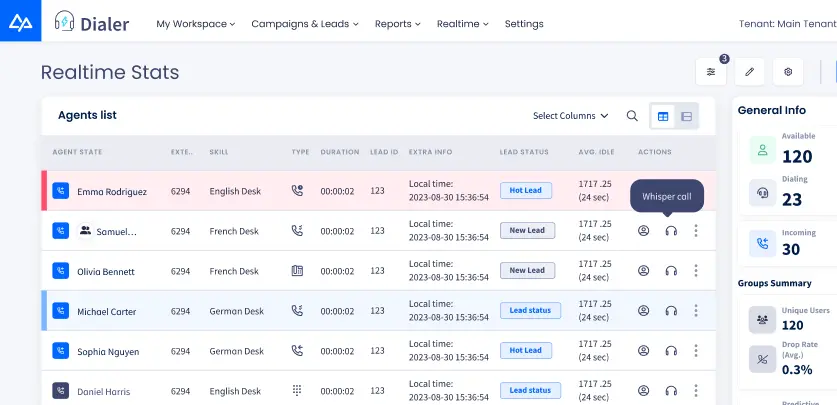Viewport: 837px width, 405px height.
Task: Click the profile icon in Daniel Harris's row
Action: 644,391
